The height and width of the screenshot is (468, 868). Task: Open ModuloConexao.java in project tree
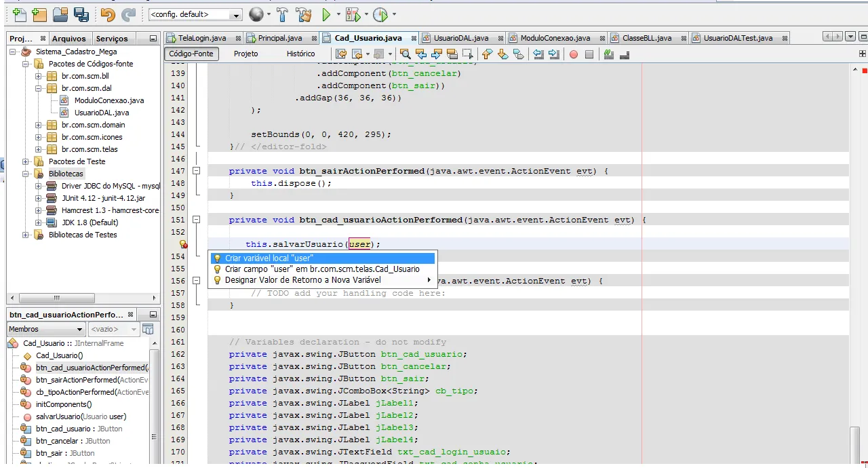coord(108,100)
